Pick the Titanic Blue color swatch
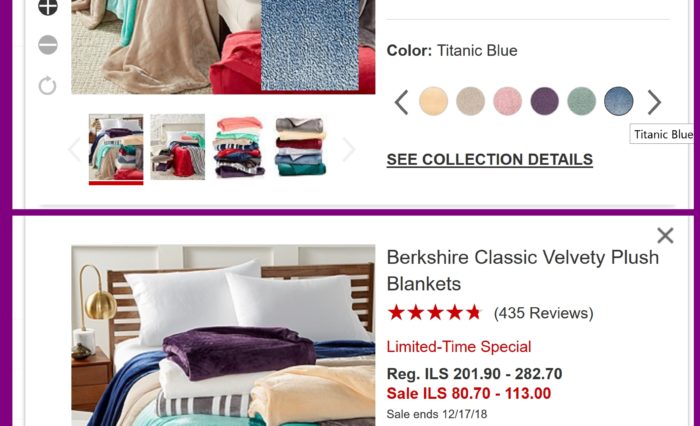Image resolution: width=700 pixels, height=426 pixels. [619, 101]
